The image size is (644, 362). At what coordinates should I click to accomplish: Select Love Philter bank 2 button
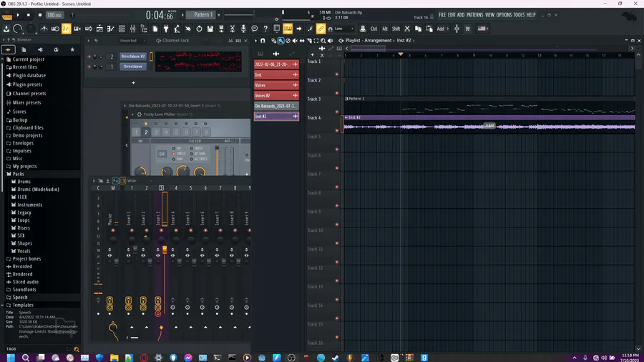pos(146,132)
